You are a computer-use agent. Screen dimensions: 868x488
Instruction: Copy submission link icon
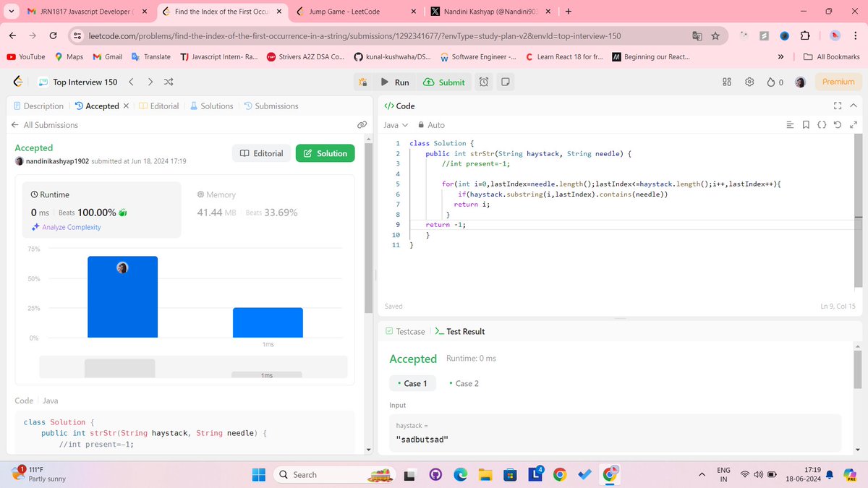pyautogui.click(x=362, y=125)
